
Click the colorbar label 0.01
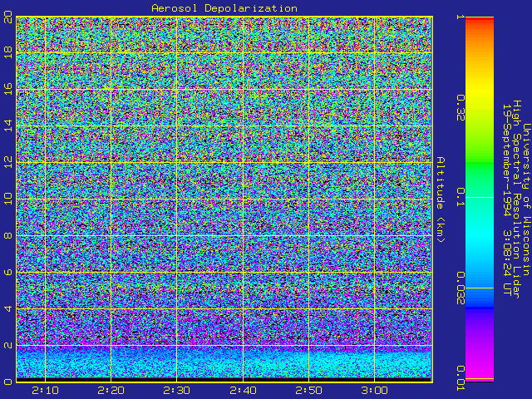click(460, 378)
